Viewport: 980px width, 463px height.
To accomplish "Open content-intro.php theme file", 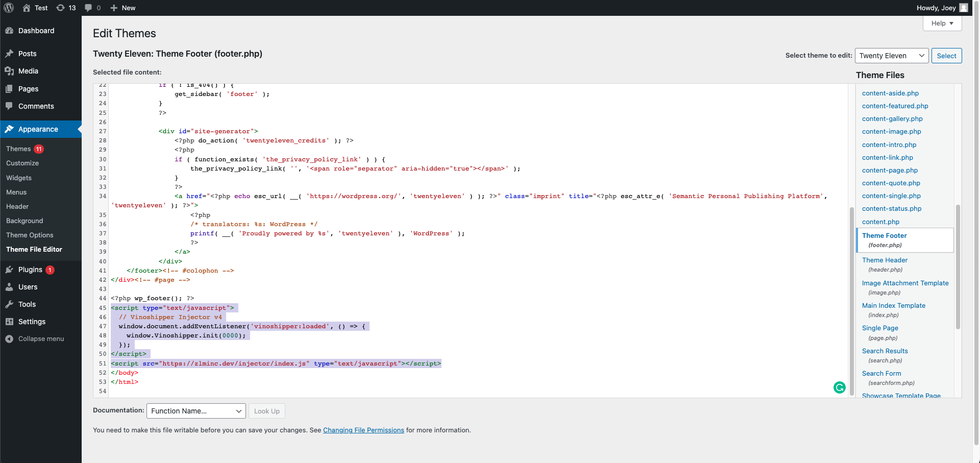I will tap(889, 144).
